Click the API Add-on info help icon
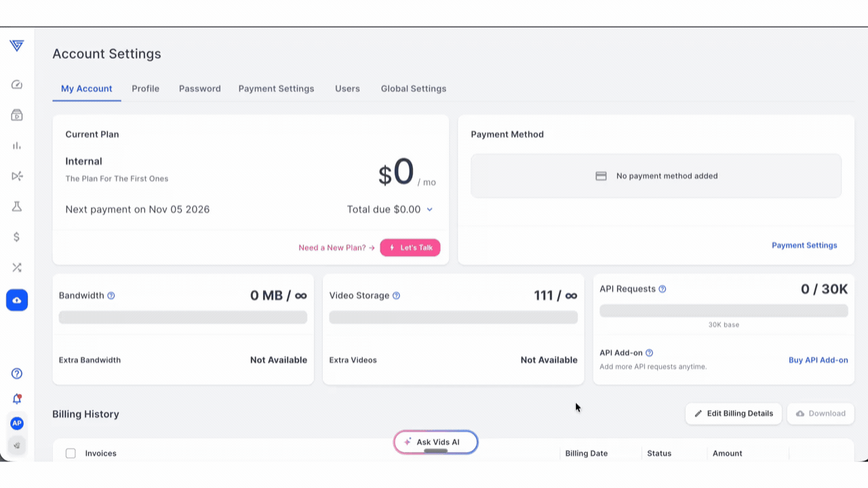 (x=649, y=353)
